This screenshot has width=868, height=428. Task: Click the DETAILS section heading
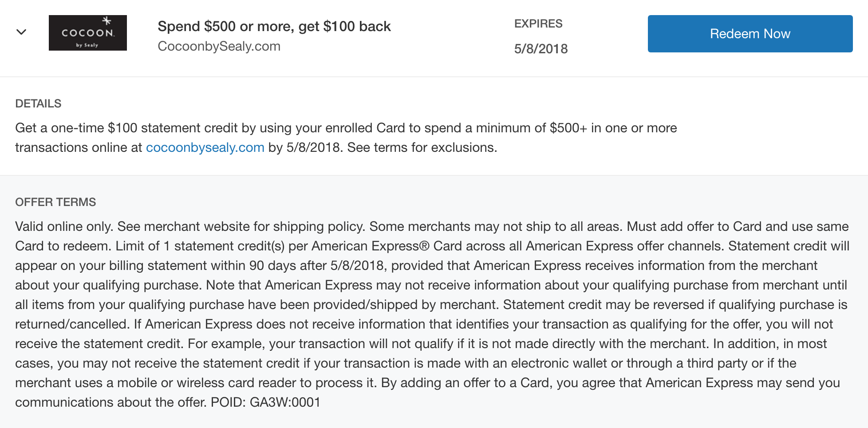(x=38, y=103)
